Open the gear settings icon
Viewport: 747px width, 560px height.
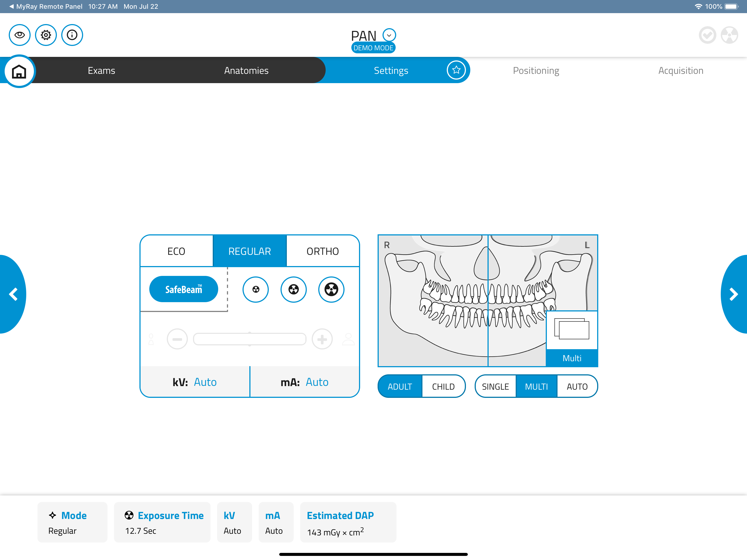pyautogui.click(x=46, y=35)
